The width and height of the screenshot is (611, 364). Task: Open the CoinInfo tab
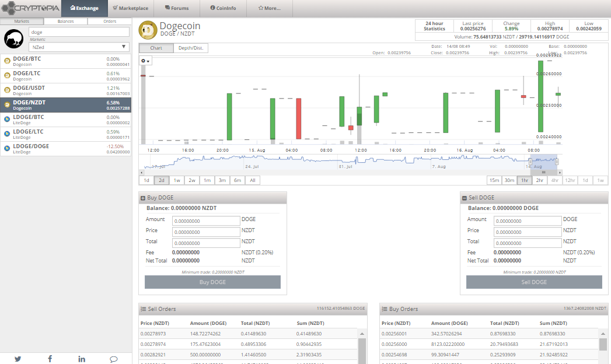click(x=223, y=8)
